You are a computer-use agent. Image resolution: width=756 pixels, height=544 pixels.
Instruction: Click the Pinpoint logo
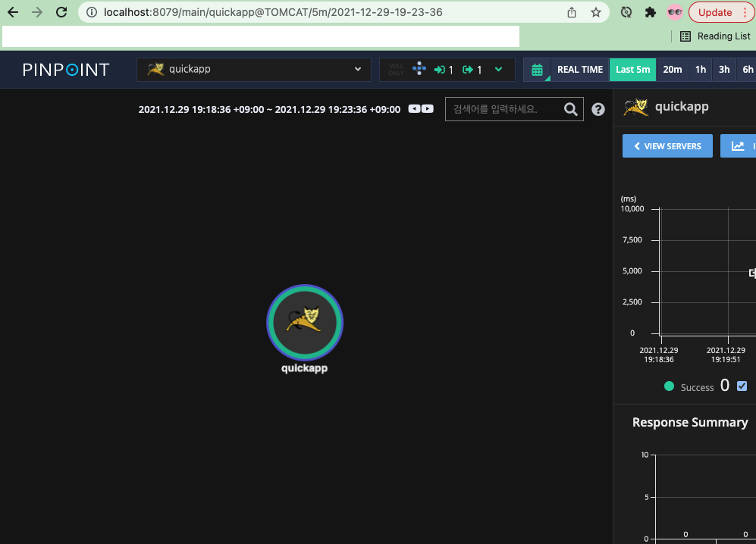coord(66,70)
